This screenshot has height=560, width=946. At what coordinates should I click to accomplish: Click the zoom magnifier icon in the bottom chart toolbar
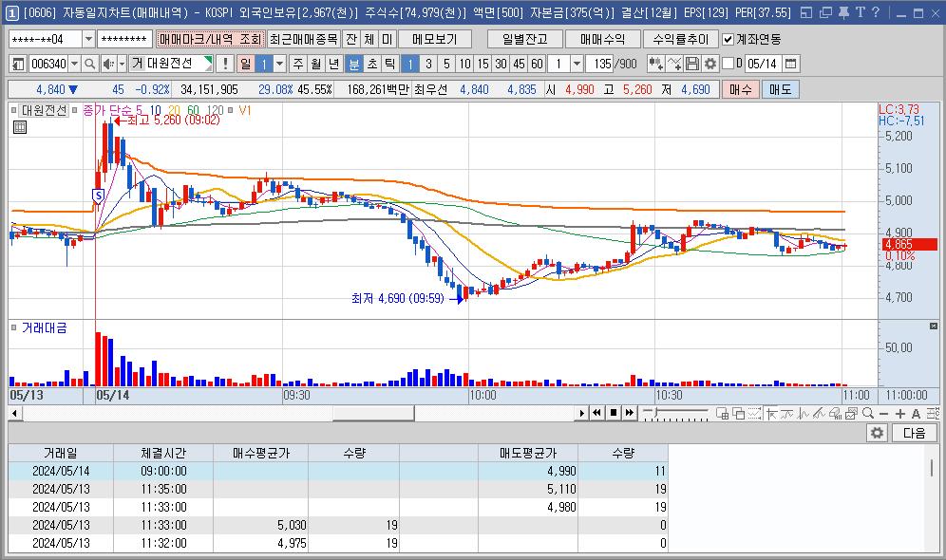click(x=868, y=413)
